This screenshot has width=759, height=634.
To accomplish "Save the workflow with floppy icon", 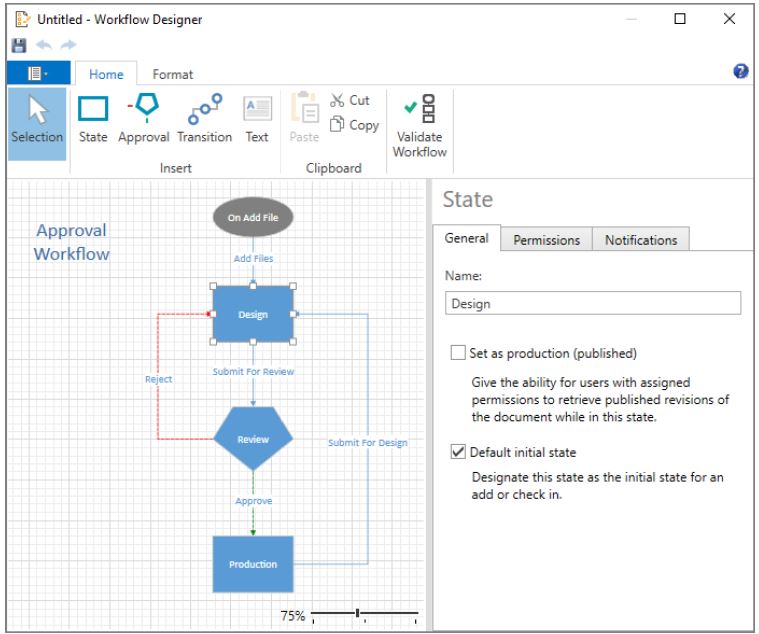I will click(19, 45).
